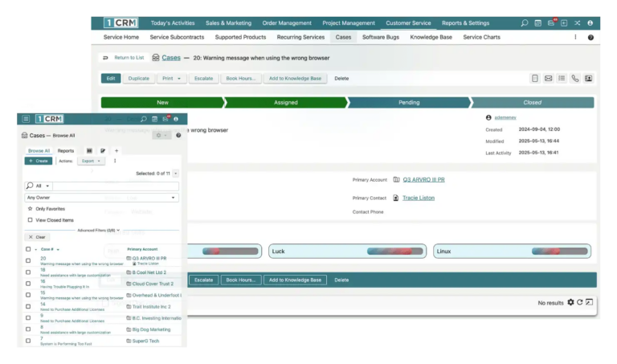Select checkbox for case 9
The image size is (617, 364).
coord(28,317)
